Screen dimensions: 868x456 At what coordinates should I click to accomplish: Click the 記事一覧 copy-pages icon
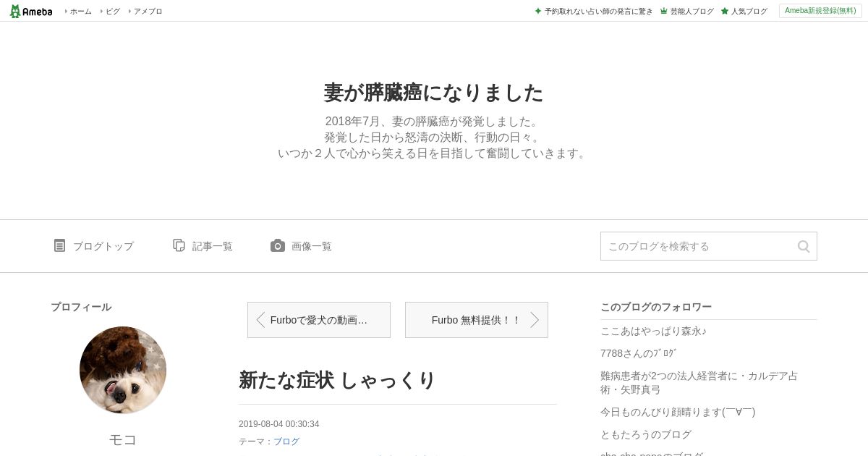tap(179, 245)
